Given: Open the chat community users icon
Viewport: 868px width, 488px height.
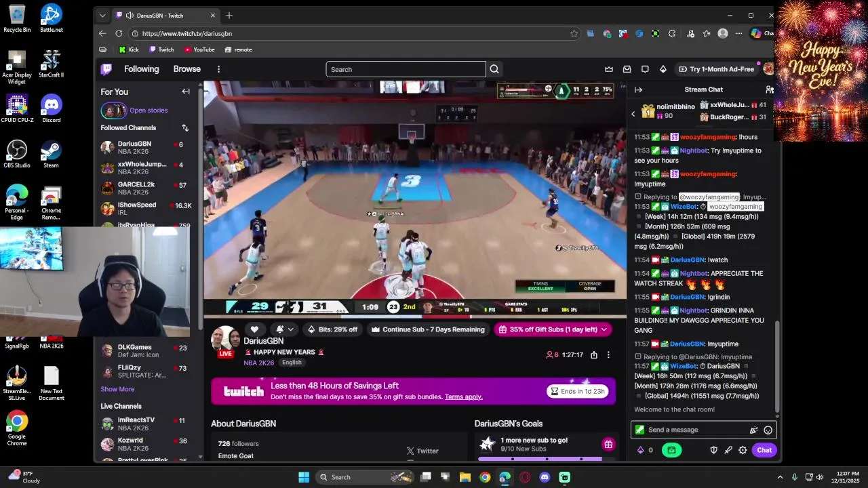Looking at the screenshot, I should [x=769, y=89].
